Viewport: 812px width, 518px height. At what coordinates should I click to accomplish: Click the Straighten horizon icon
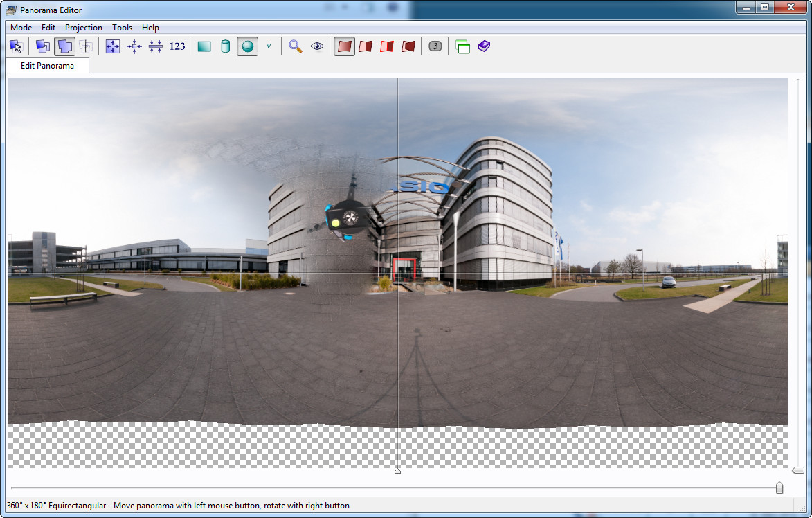click(x=156, y=46)
